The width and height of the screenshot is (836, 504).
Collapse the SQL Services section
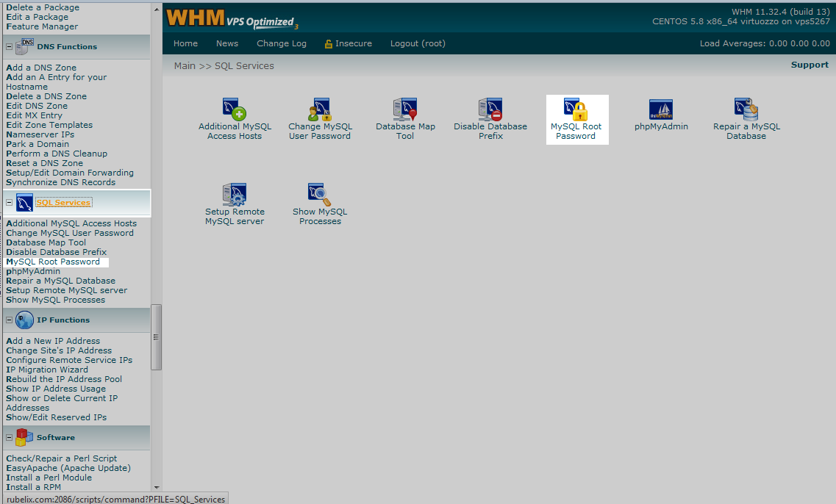click(9, 203)
